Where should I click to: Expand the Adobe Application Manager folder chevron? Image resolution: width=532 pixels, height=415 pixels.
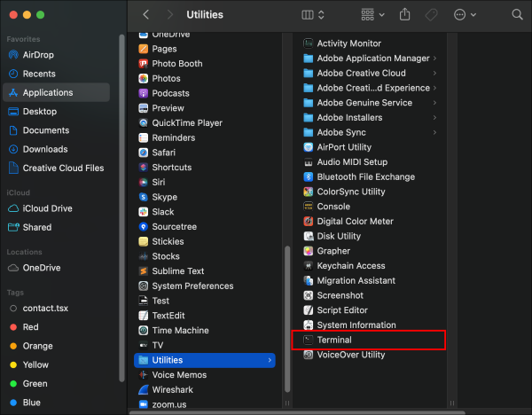(x=434, y=59)
